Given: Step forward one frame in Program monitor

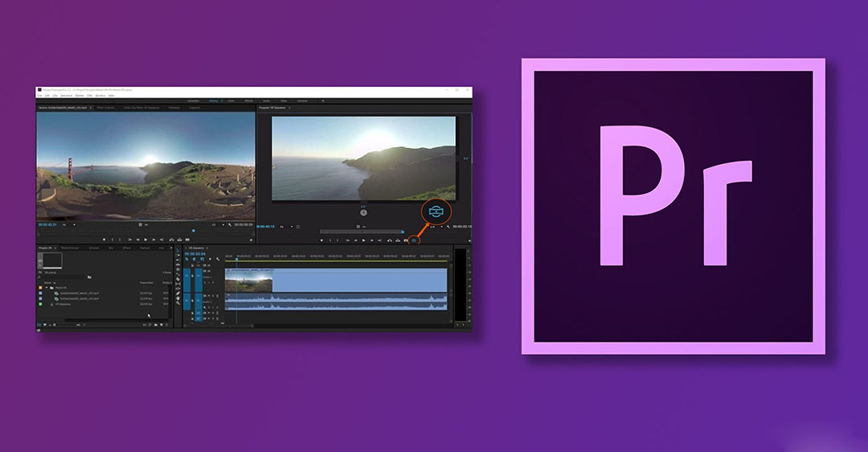Looking at the screenshot, I should 372,240.
